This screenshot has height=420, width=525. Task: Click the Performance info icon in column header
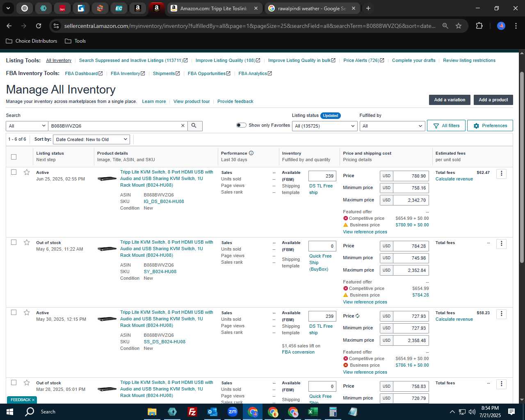[251, 153]
